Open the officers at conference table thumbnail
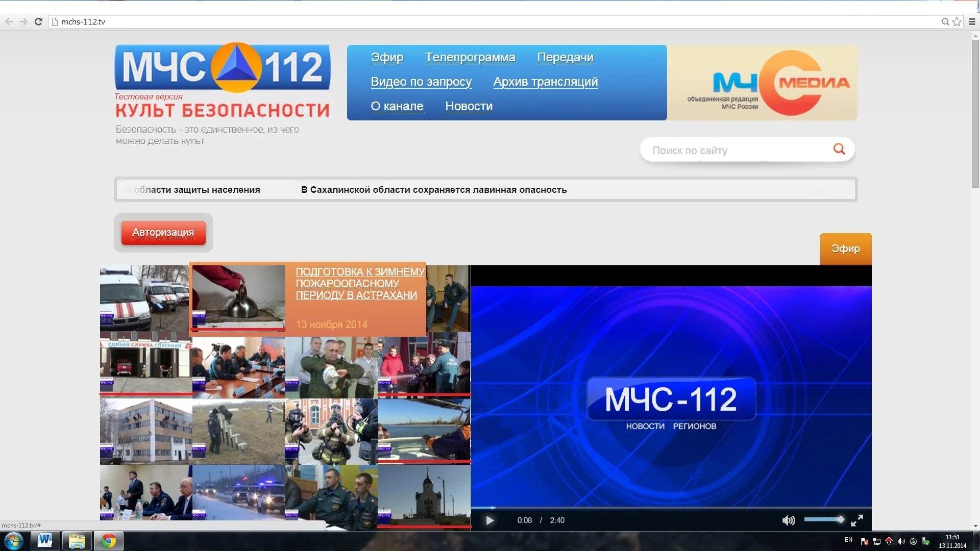 tap(238, 367)
